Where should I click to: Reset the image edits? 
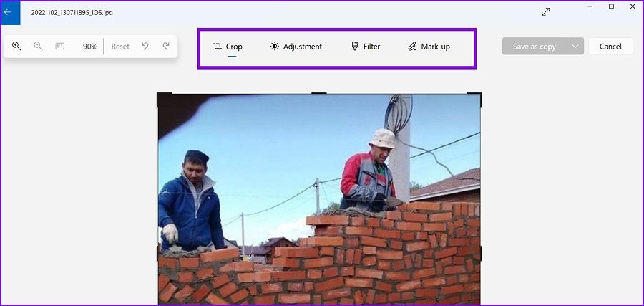click(x=120, y=47)
